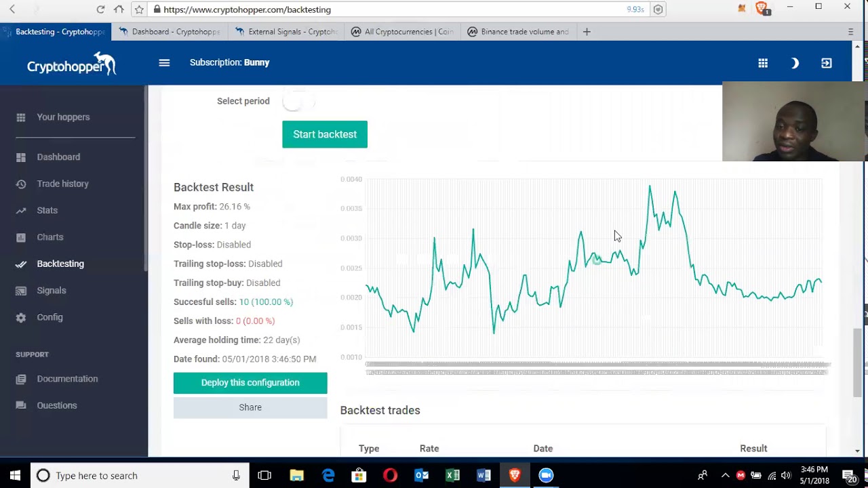Click the Brave shields lion icon

pos(762,9)
